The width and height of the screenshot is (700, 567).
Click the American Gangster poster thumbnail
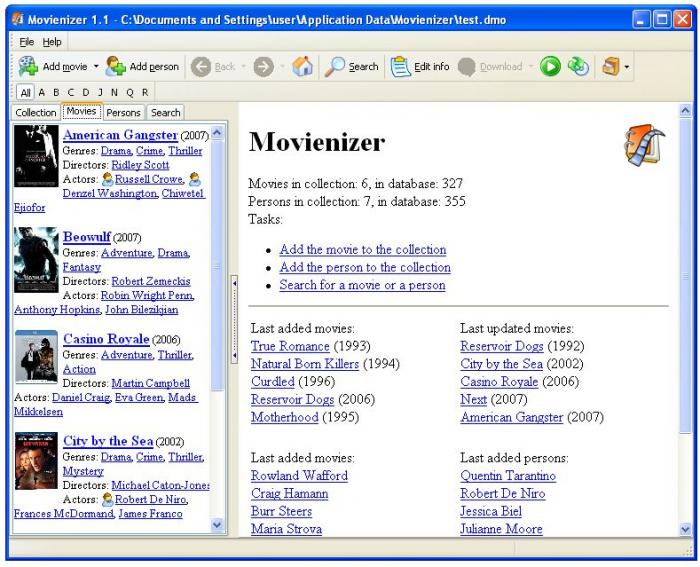(x=36, y=156)
